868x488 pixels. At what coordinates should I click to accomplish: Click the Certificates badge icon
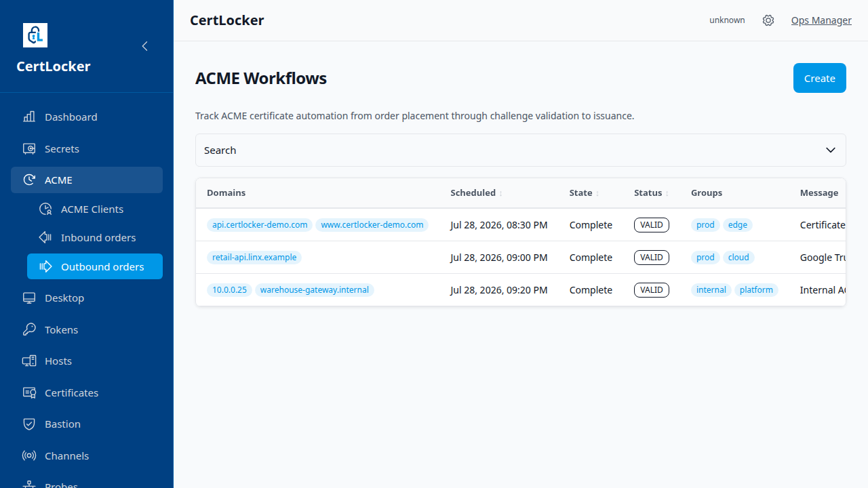coord(29,392)
